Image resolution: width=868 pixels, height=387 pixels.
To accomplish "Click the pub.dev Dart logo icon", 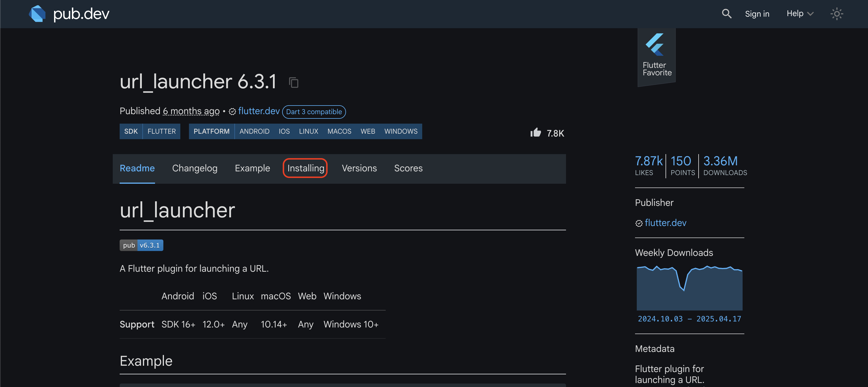I will (x=37, y=14).
